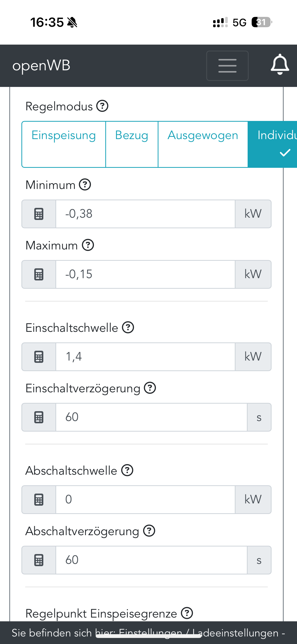This screenshot has width=297, height=644.
Task: Show help for Regelmodus
Action: click(103, 106)
